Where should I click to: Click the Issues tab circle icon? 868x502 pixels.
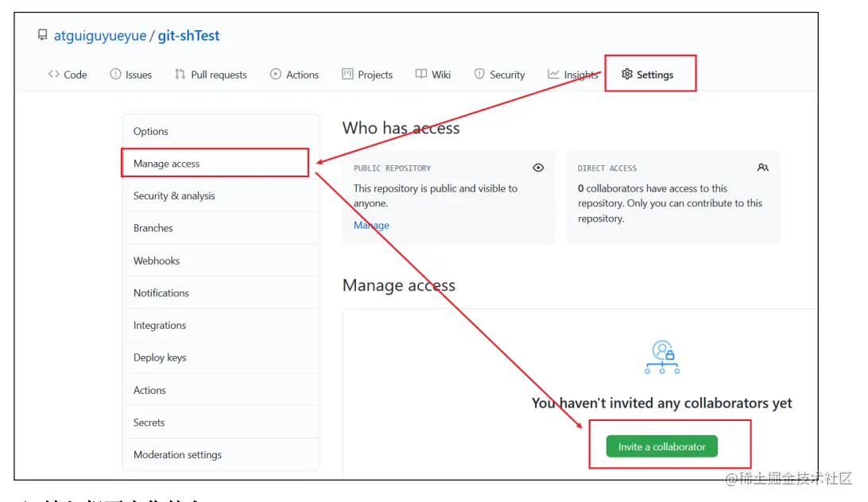coord(115,74)
